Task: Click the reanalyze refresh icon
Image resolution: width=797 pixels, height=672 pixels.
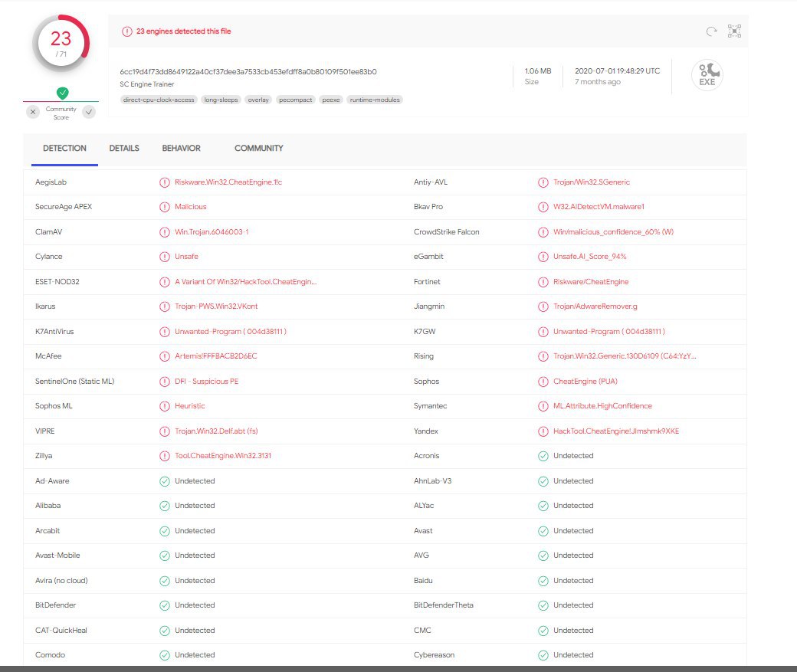Action: (712, 31)
